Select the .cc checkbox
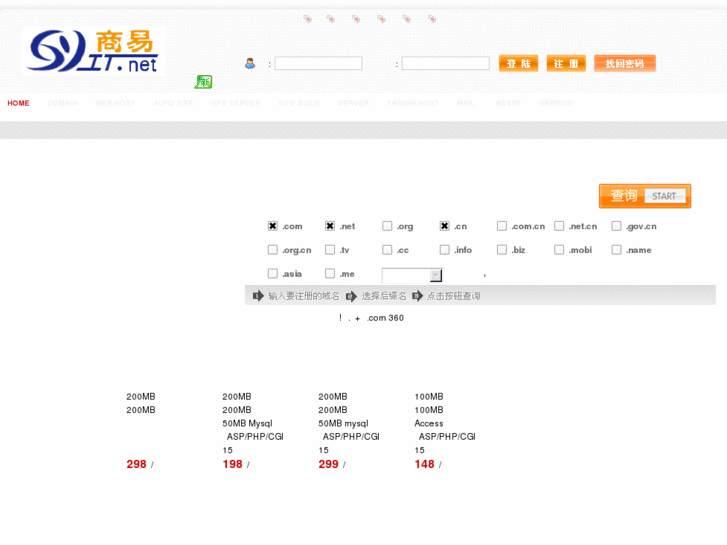Screen dimensions: 727x545 [387, 250]
